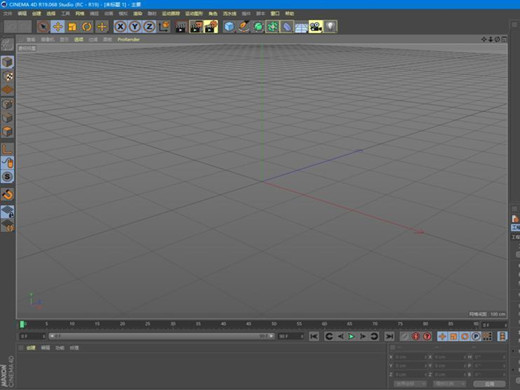Select the spline Pen tool
The height and width of the screenshot is (390, 520).
point(244,27)
